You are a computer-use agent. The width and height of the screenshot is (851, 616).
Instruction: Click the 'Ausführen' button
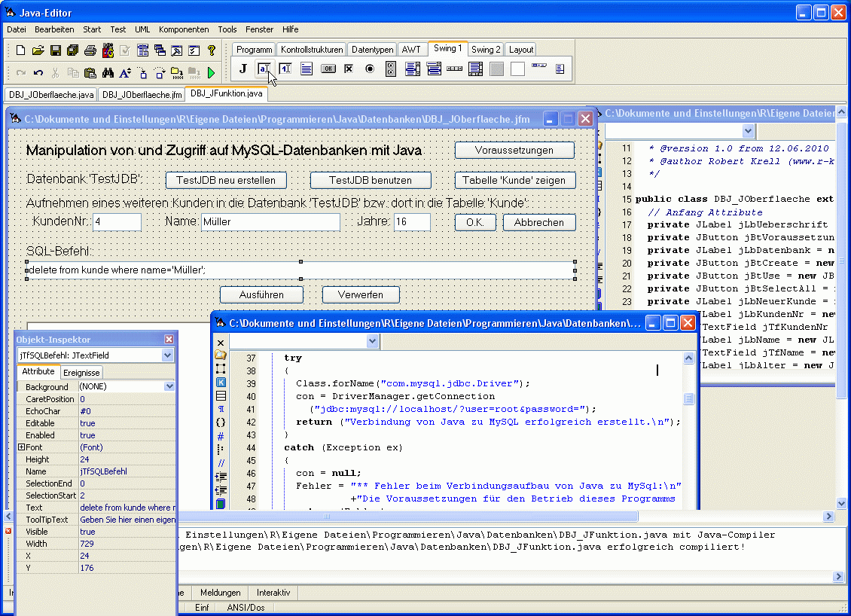click(x=261, y=294)
